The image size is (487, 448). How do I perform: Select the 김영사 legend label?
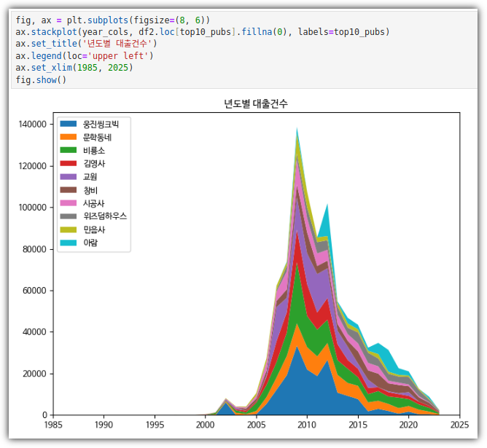coord(94,163)
